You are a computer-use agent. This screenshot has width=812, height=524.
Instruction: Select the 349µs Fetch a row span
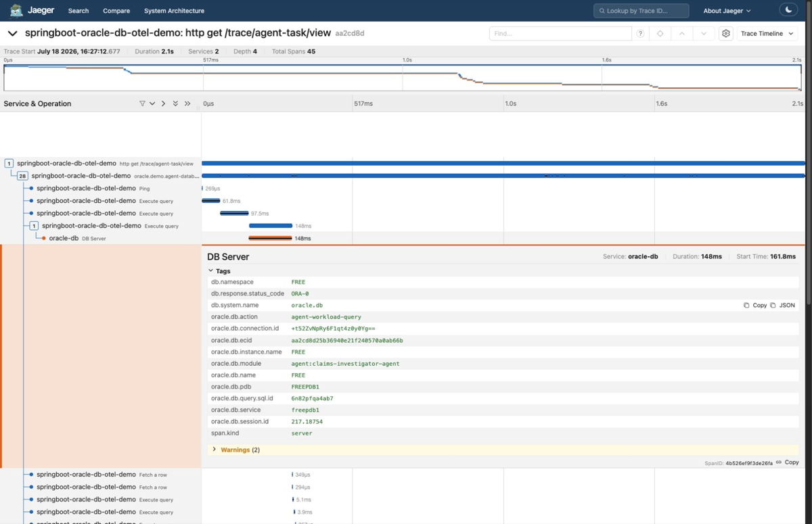point(101,475)
